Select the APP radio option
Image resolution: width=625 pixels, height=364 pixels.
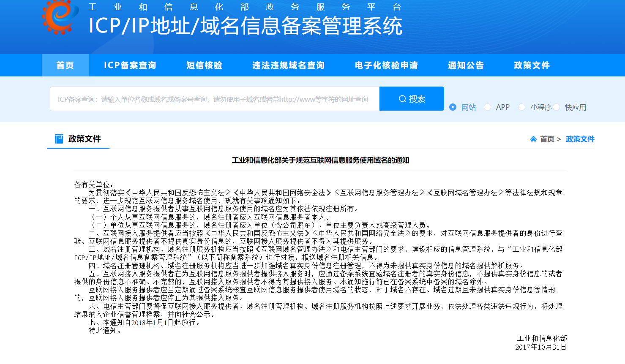click(488, 107)
